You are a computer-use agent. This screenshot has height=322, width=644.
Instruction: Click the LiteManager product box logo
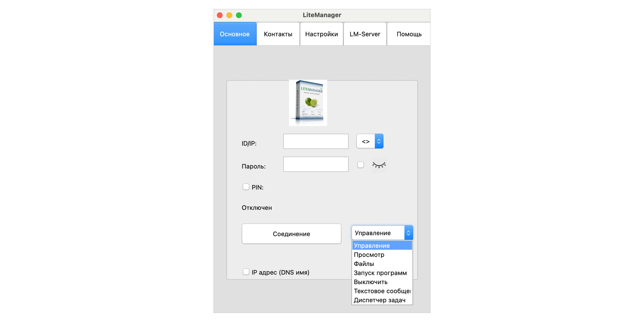coord(308,103)
